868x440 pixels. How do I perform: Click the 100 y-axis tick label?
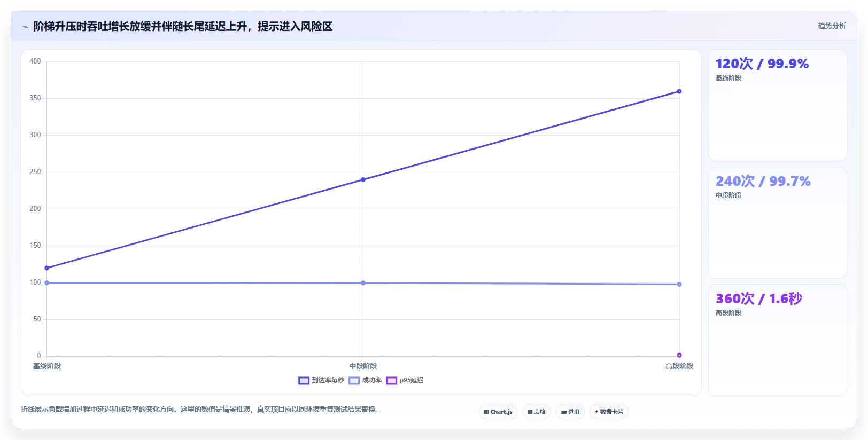[35, 282]
